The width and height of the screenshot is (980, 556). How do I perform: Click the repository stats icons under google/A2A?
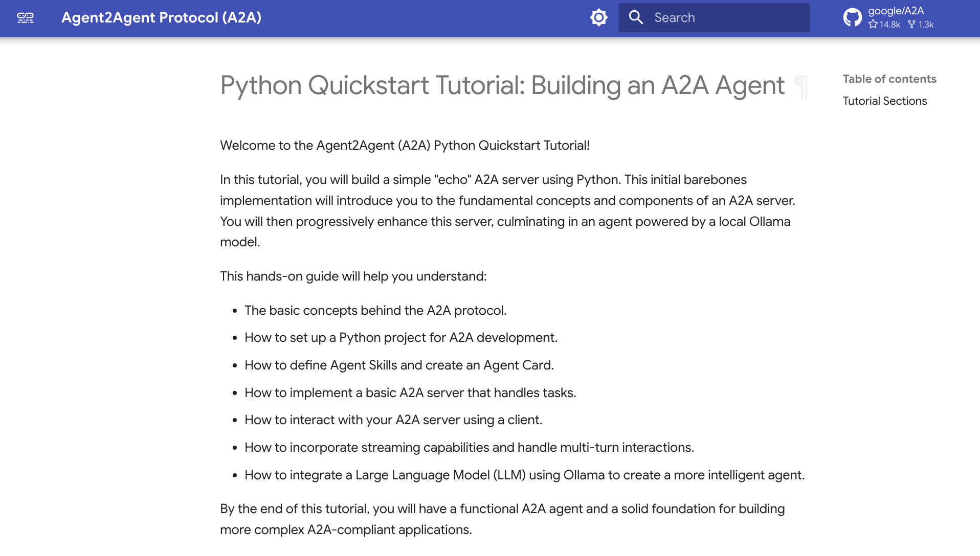coord(893,25)
